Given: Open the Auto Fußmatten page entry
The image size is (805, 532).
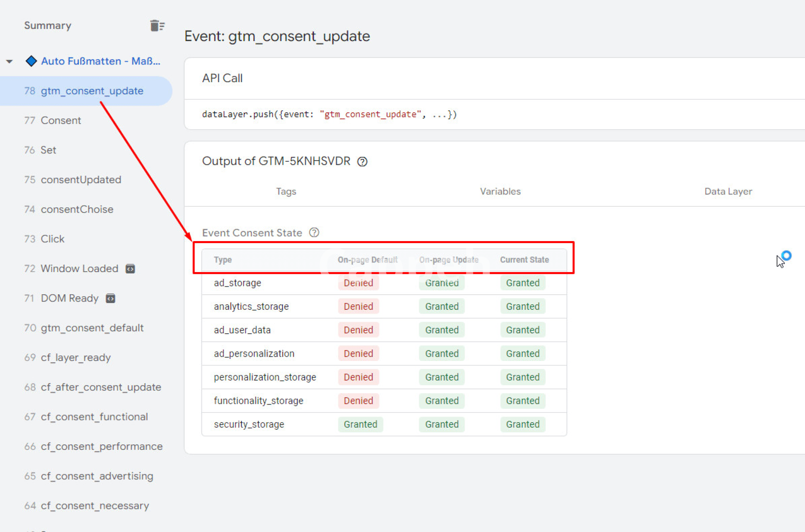Looking at the screenshot, I should (x=101, y=61).
